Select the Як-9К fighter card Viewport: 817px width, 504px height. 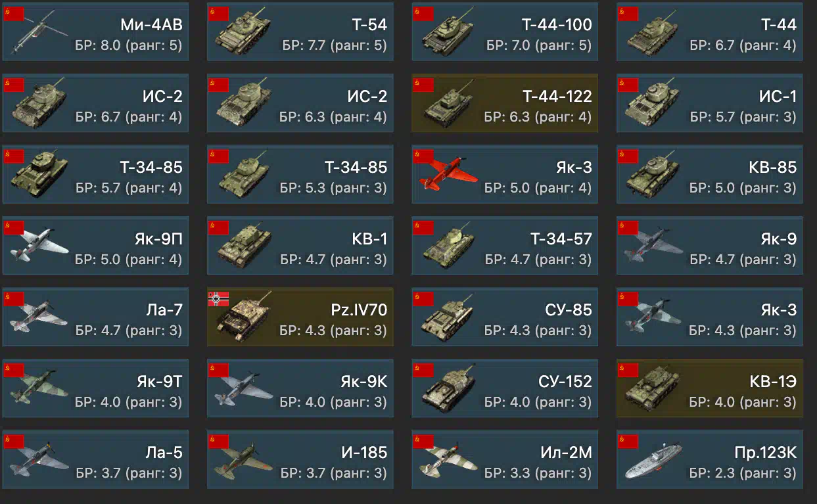[x=300, y=388]
